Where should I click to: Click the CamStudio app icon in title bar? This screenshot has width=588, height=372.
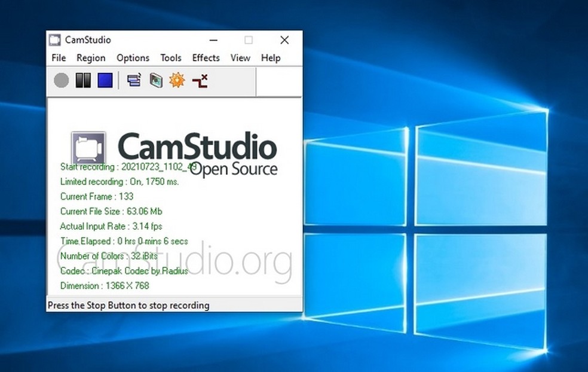click(55, 40)
